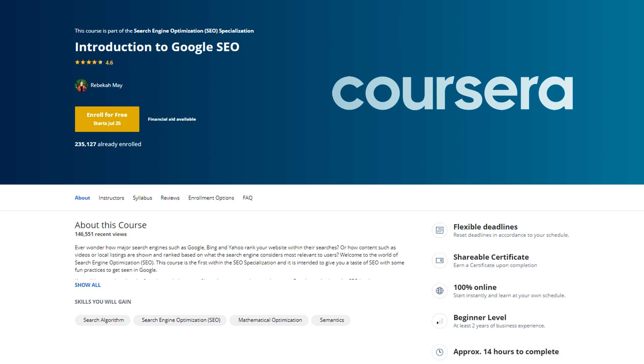
Task: Click the About this Course heading
Action: 111,225
